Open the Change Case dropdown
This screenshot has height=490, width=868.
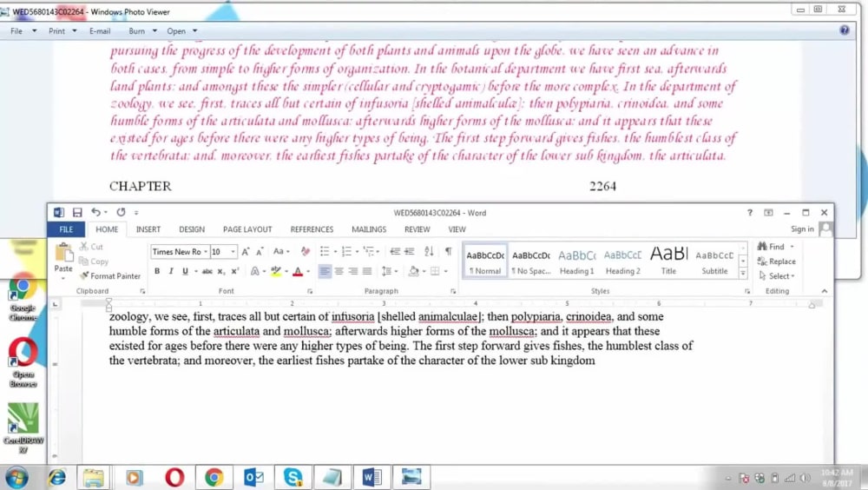click(x=281, y=252)
